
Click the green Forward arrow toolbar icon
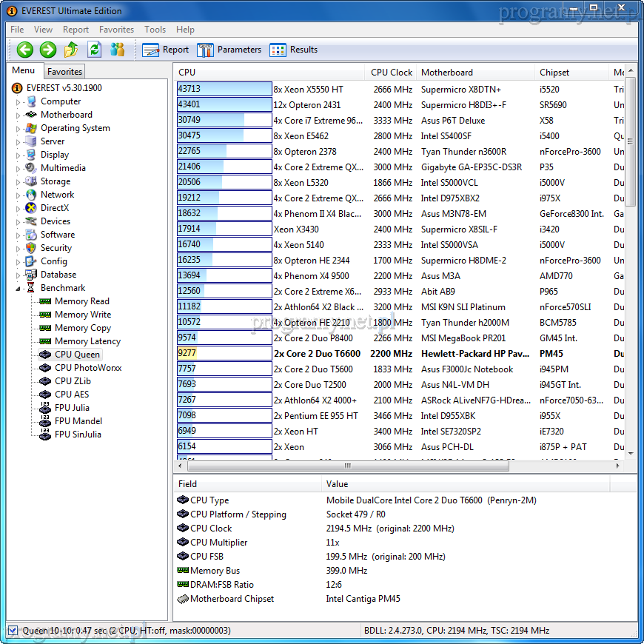coord(48,50)
